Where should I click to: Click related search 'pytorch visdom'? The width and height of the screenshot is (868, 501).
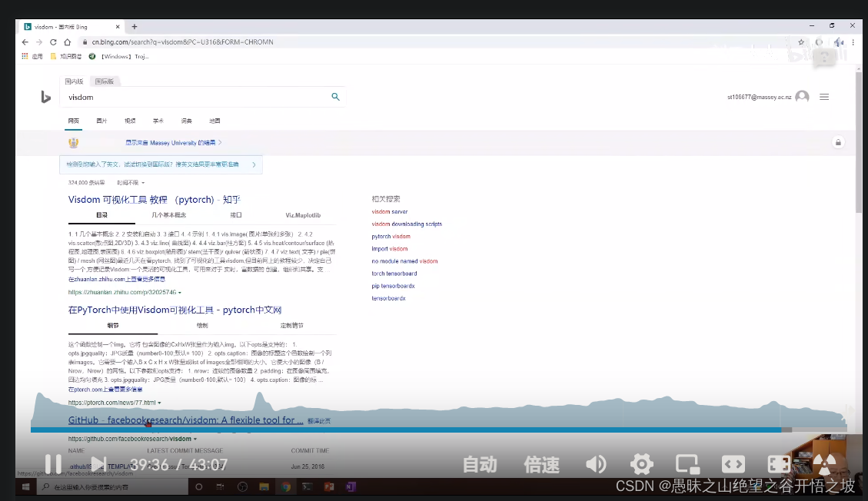pos(391,237)
